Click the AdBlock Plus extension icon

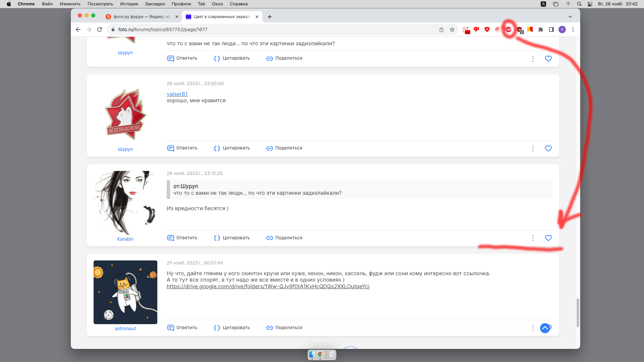pyautogui.click(x=508, y=29)
